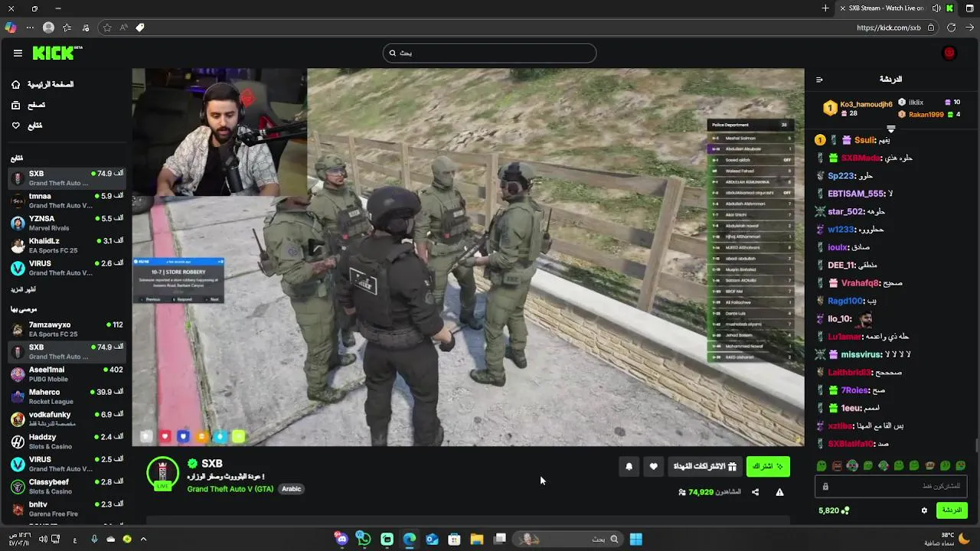
Task: Open the Grand Theft Auto V (GTA) category link
Action: (230, 489)
